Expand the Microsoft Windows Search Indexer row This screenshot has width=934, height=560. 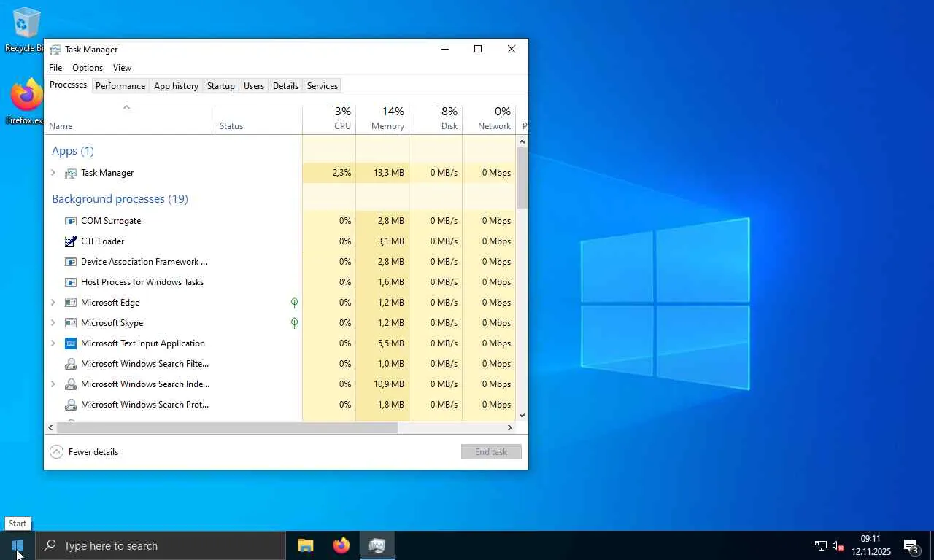click(x=53, y=384)
